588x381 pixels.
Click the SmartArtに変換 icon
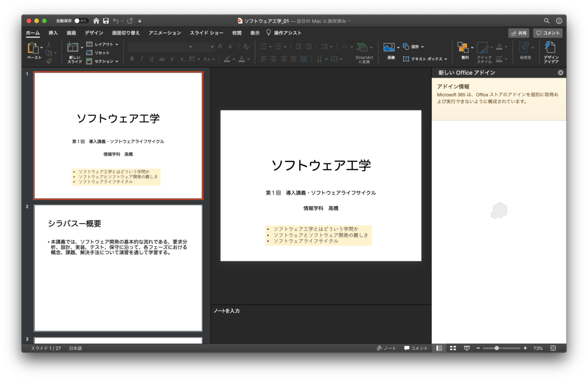click(362, 48)
